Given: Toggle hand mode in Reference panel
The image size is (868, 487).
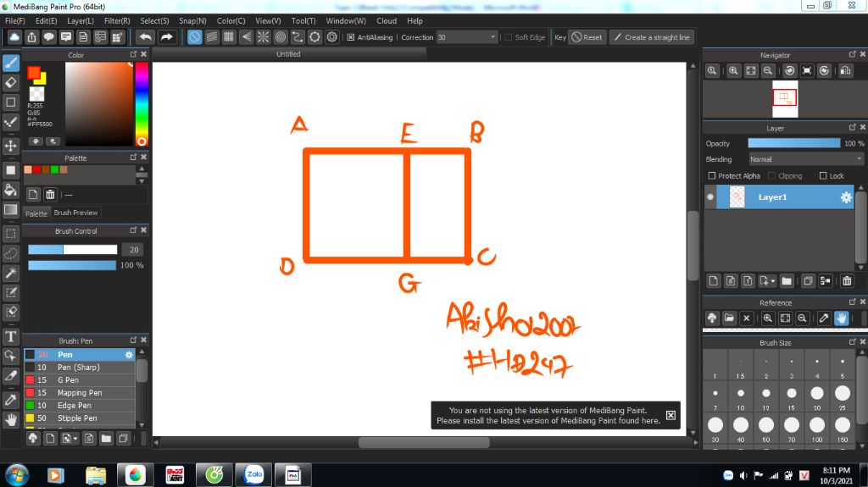Looking at the screenshot, I should pyautogui.click(x=842, y=318).
